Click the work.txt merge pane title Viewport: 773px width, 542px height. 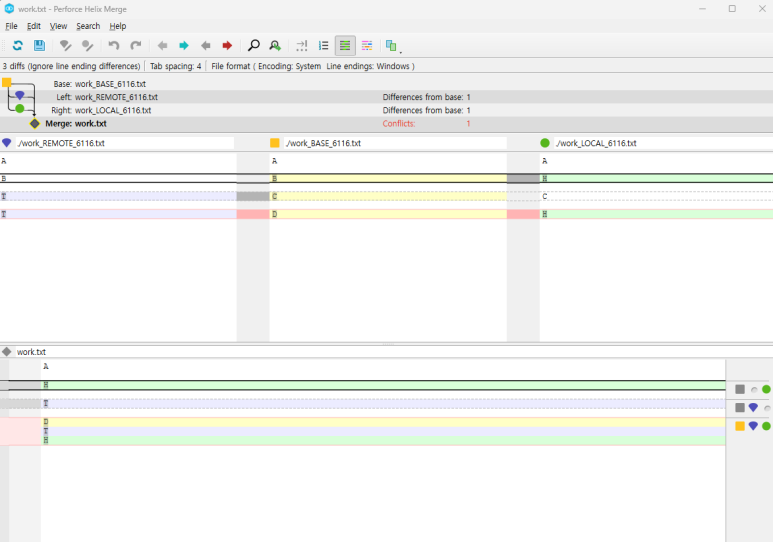[x=32, y=352]
